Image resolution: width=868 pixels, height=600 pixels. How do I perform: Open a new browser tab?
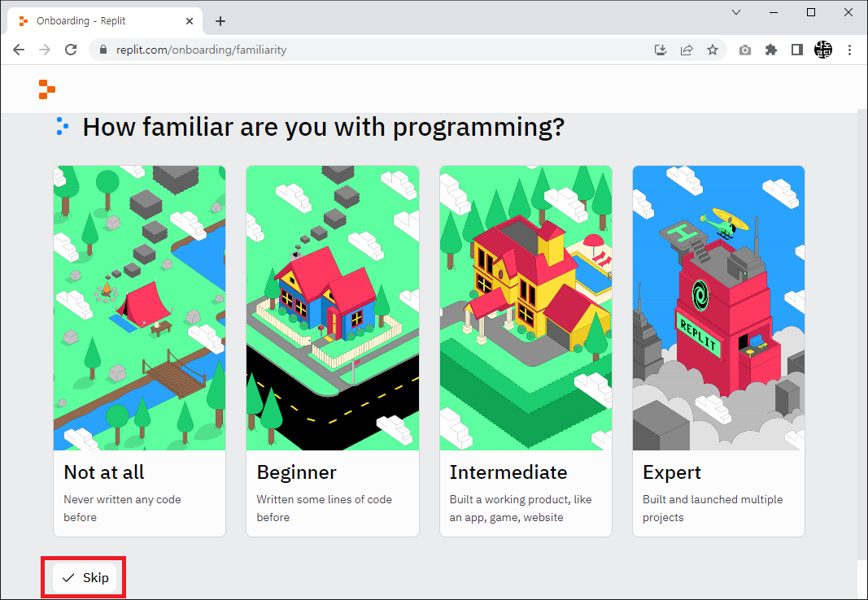pos(220,21)
